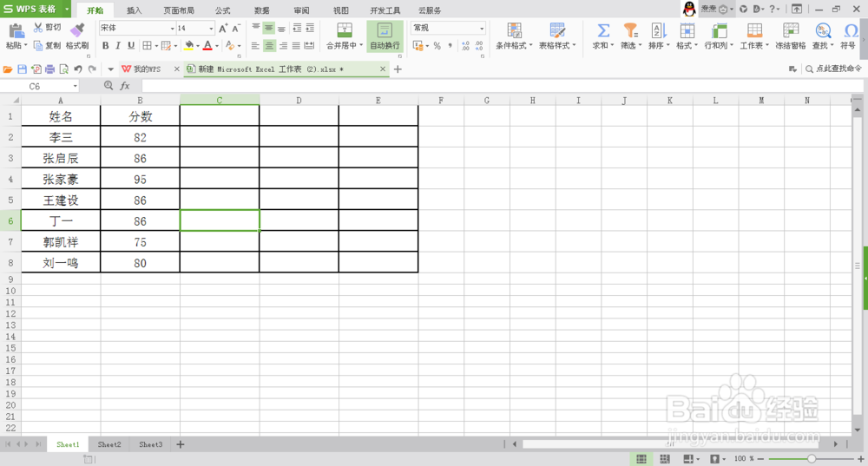Expand the borders dropdown arrow
Screen dimensions: 868x466
point(156,46)
